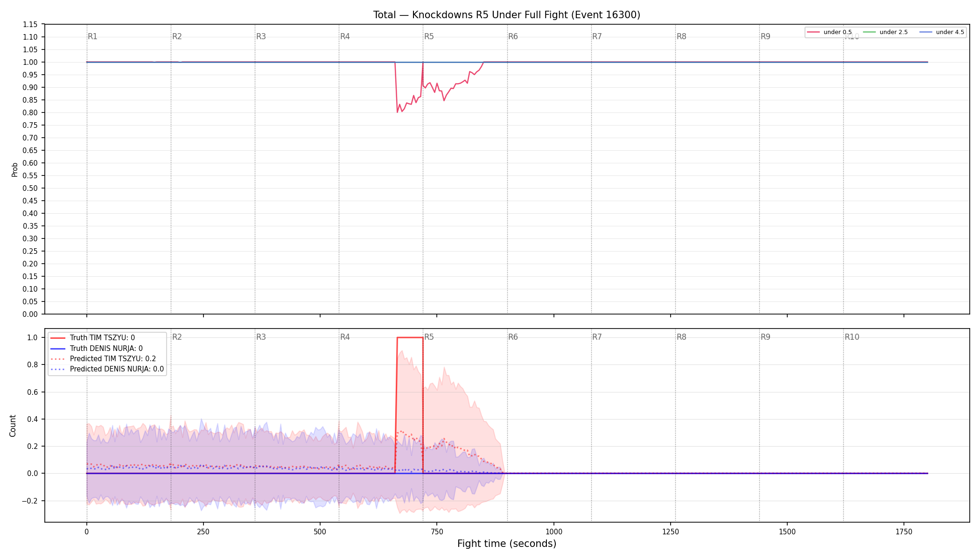Click the 1500 tick label on the x-axis
This screenshot has height=560, width=980.
tap(787, 532)
